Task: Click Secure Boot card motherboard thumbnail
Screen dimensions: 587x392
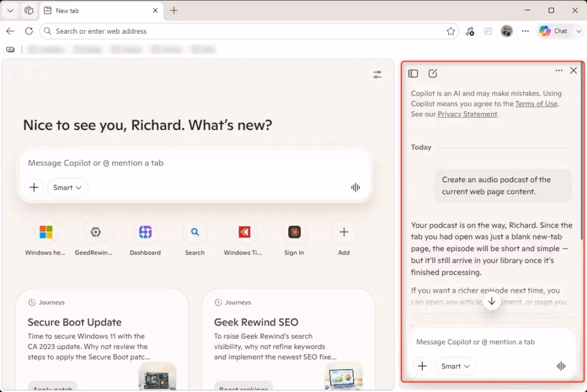Action: click(x=157, y=377)
